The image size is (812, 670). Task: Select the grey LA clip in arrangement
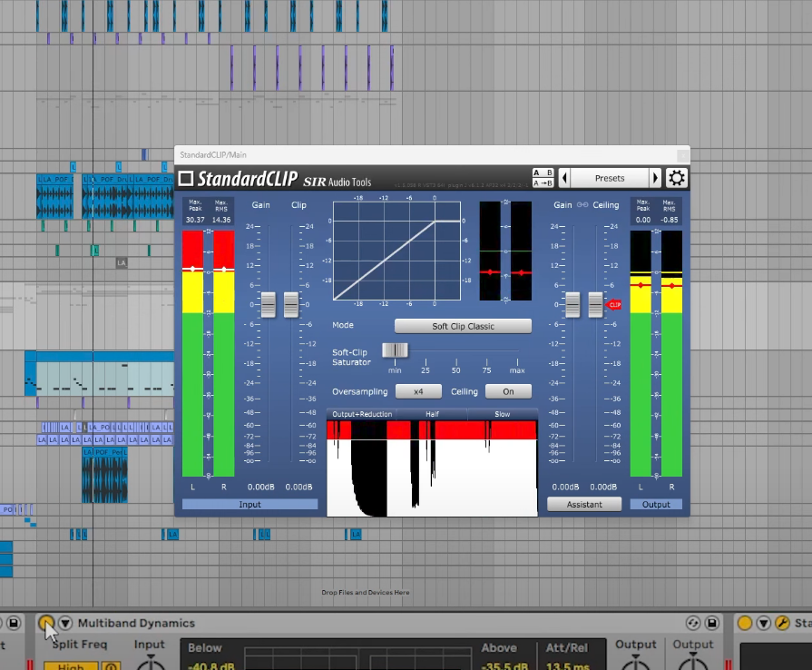point(122,262)
